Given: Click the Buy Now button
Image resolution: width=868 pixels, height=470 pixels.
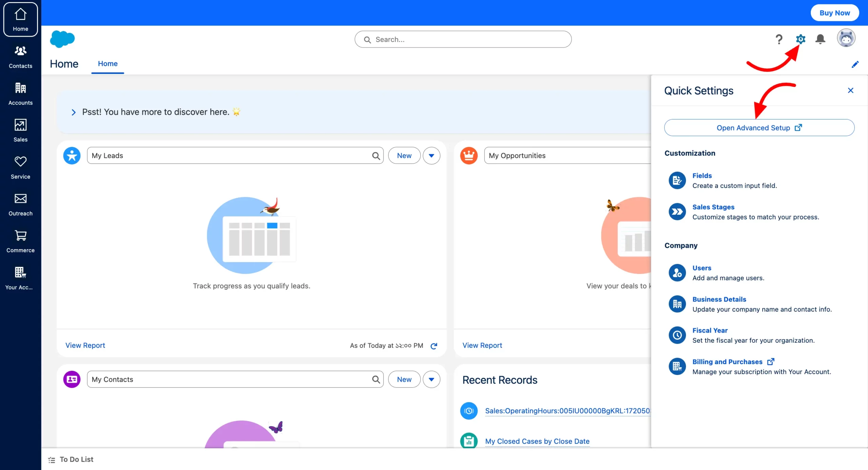Looking at the screenshot, I should [x=834, y=13].
